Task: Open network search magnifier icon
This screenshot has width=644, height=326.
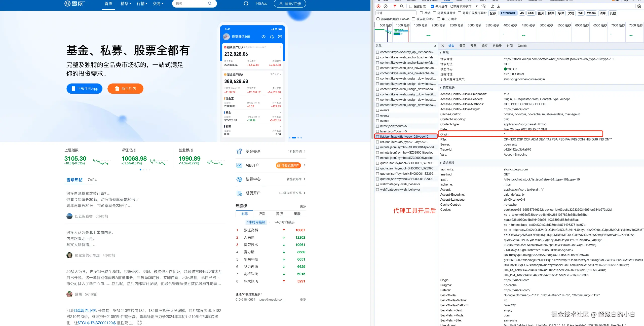Action: (x=402, y=6)
